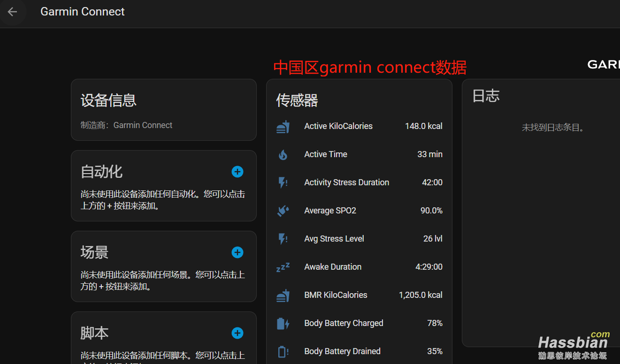Image resolution: width=620 pixels, height=364 pixels.
Task: Click the Active KiloCalories food icon
Action: [x=283, y=126]
